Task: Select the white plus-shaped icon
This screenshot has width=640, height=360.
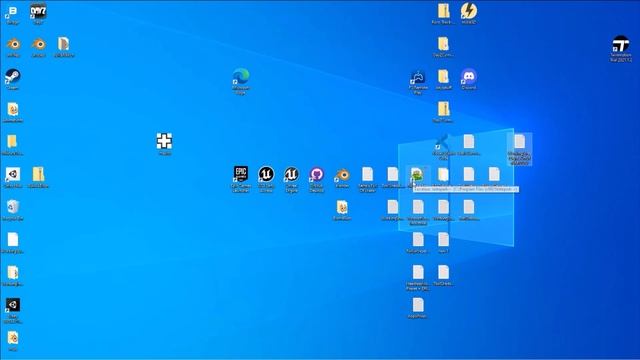Action: point(164,141)
